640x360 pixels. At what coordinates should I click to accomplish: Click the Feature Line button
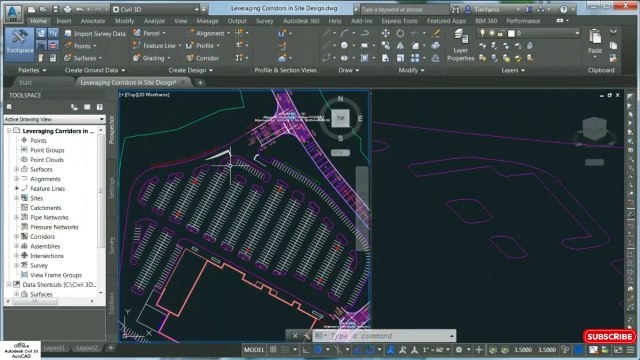tap(156, 46)
